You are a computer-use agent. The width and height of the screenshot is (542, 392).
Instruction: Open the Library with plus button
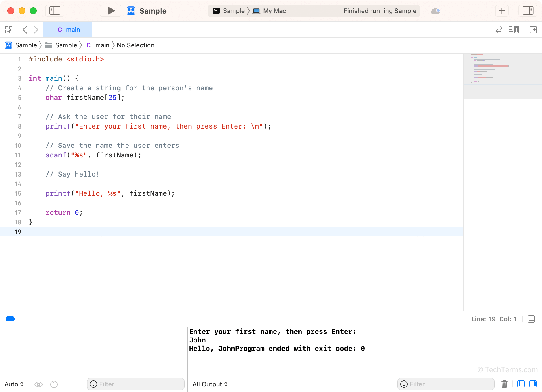click(502, 11)
